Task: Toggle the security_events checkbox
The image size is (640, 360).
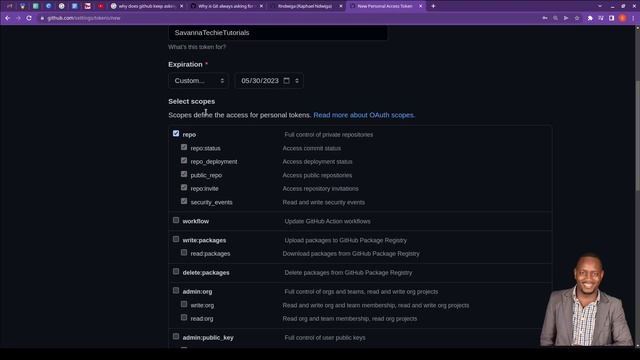Action: coord(184,201)
